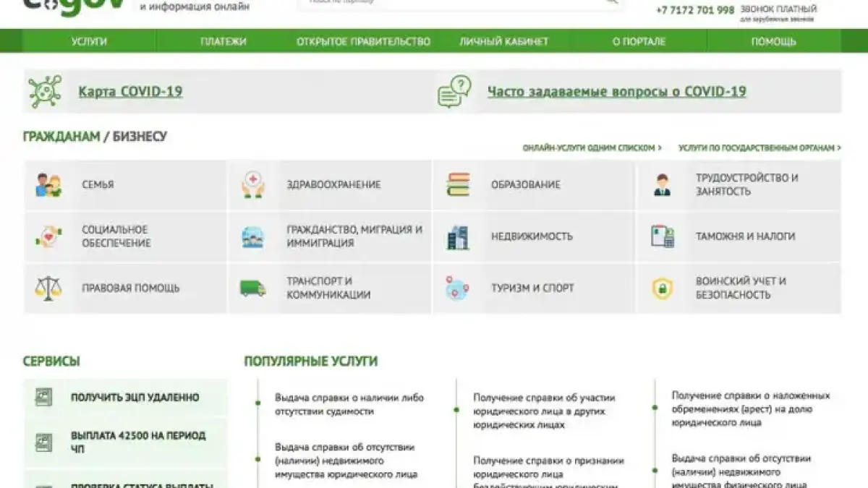Image resolution: width=868 pixels, height=488 pixels.
Task: Open Выдача справки о наличии судимости
Action: [349, 404]
